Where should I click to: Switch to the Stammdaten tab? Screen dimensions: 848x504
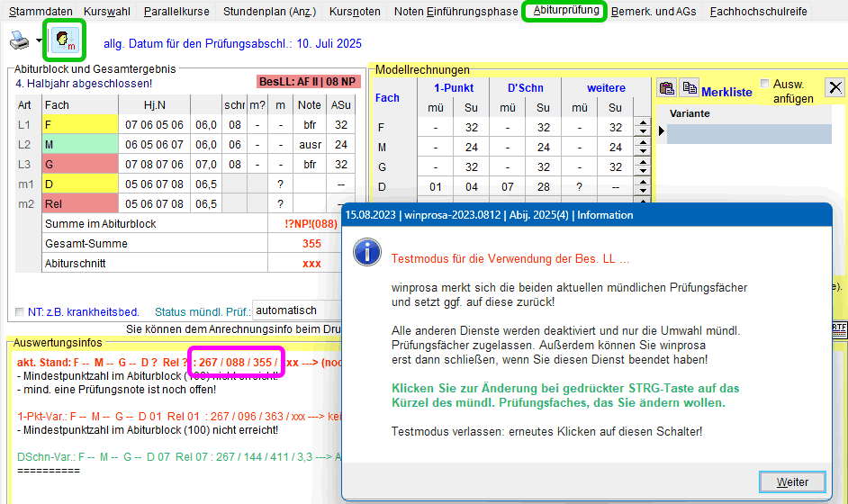tap(41, 12)
